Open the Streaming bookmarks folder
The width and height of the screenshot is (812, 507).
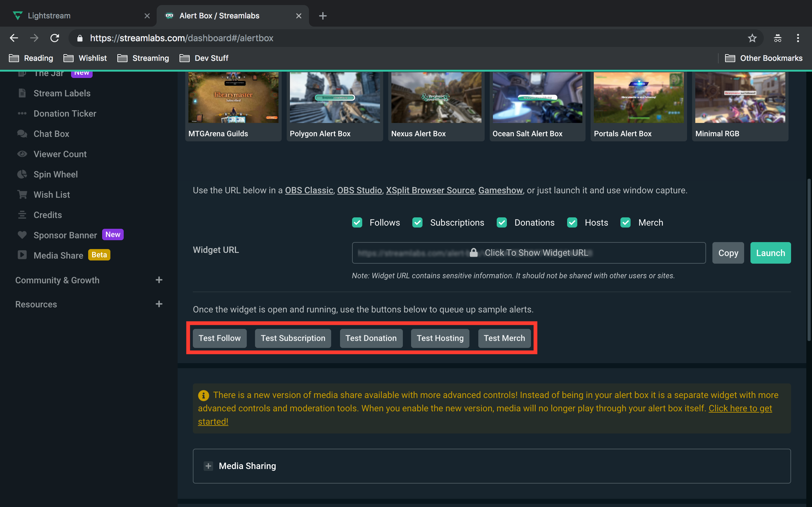click(x=150, y=58)
